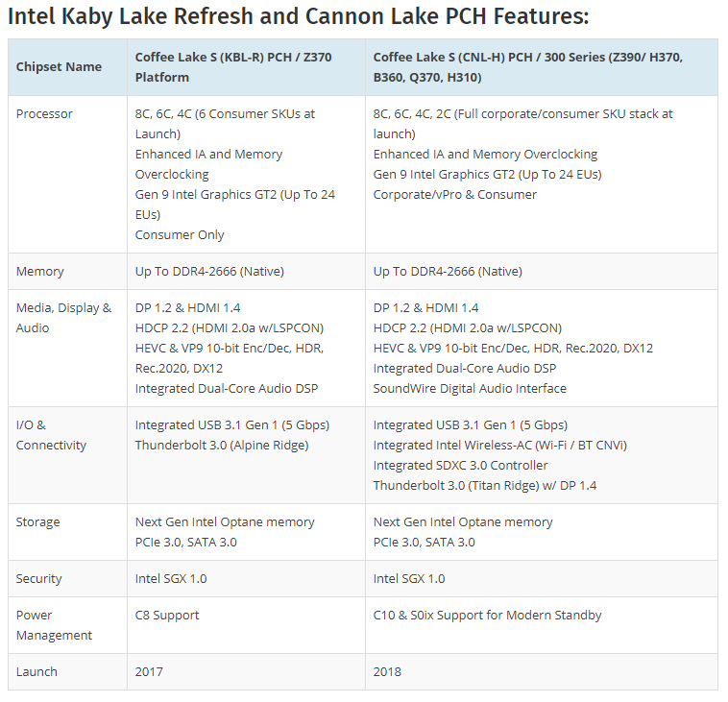The height and width of the screenshot is (702, 728).
Task: Select 'Media, Display & Audio' row label
Action: pyautogui.click(x=63, y=318)
